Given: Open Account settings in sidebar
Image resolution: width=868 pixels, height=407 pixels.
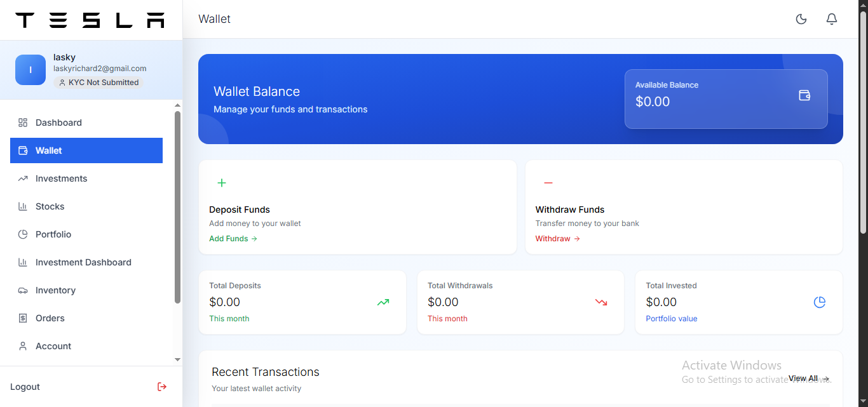Looking at the screenshot, I should [86, 346].
